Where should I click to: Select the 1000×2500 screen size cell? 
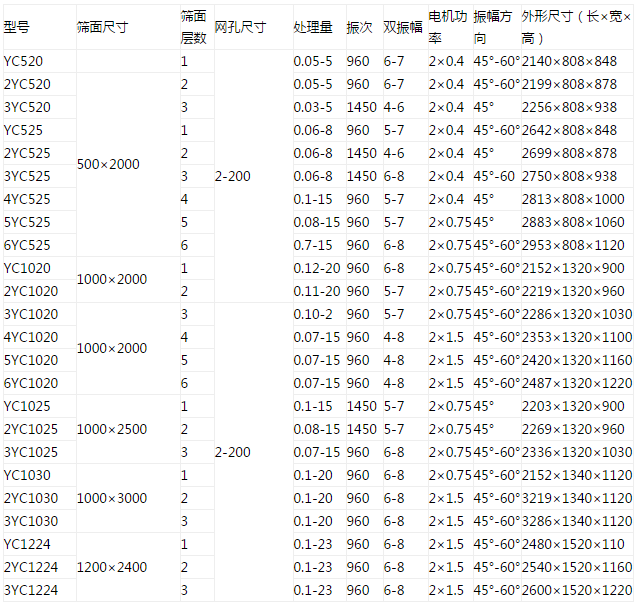pyautogui.click(x=112, y=429)
